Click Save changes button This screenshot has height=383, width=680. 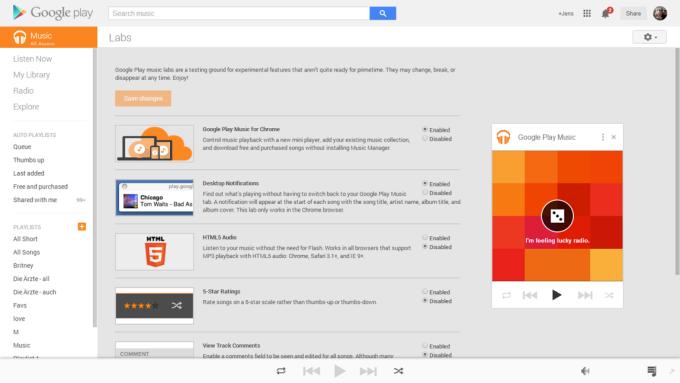(x=143, y=98)
